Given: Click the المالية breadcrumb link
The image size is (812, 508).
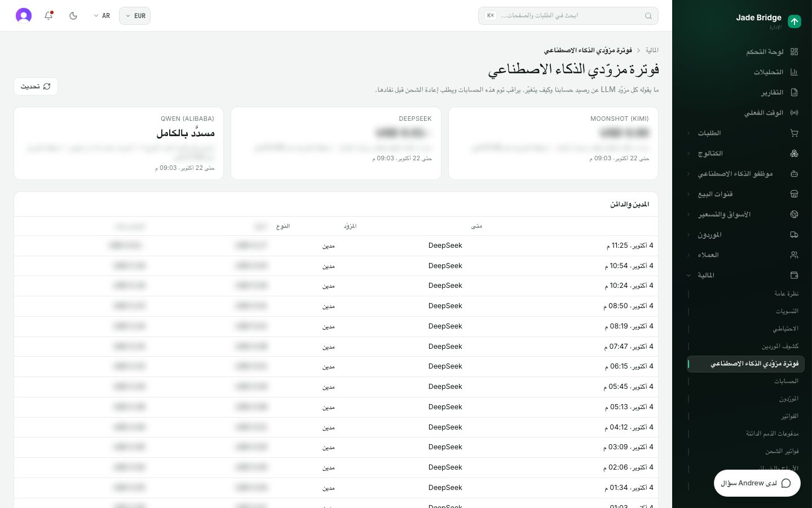Looking at the screenshot, I should pos(652,50).
